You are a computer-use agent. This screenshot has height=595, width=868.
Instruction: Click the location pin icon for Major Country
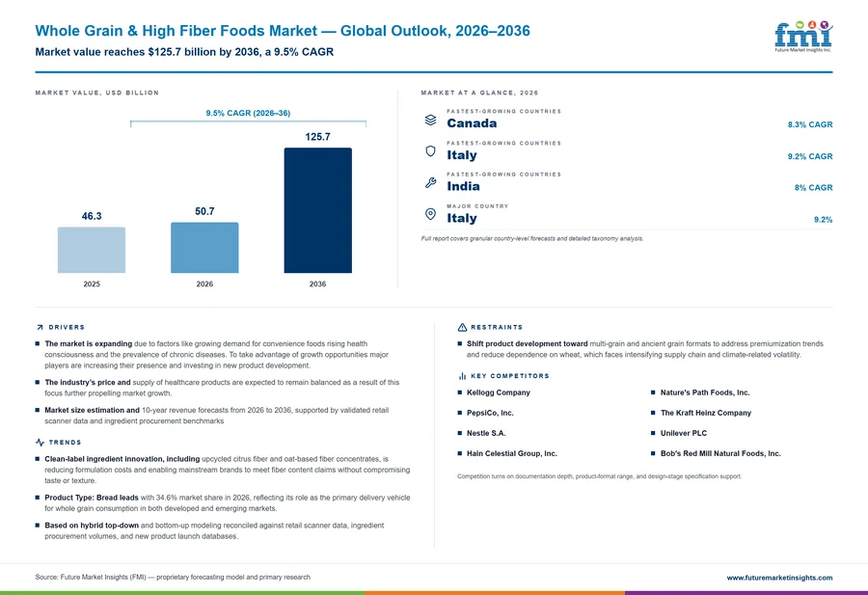point(431,214)
